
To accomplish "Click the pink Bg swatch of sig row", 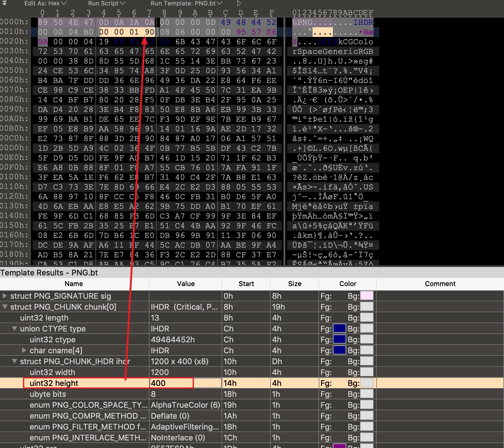I will point(366,296).
